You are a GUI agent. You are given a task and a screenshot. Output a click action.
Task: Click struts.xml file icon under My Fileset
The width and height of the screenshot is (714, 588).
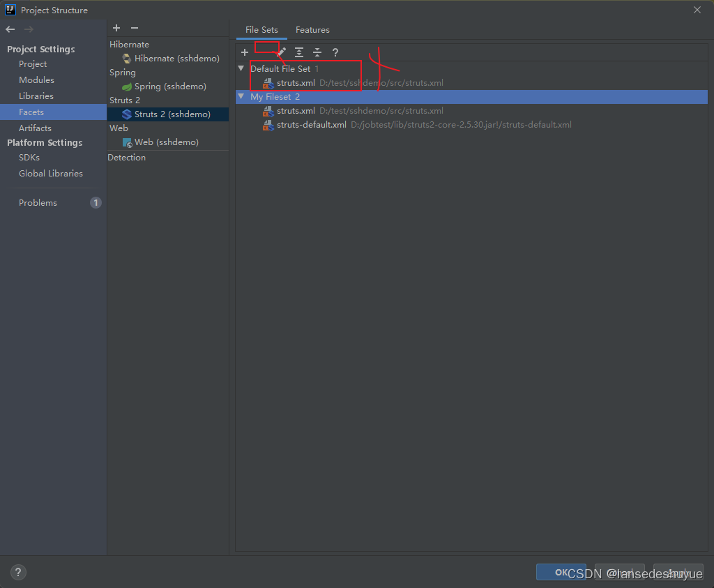coord(268,111)
